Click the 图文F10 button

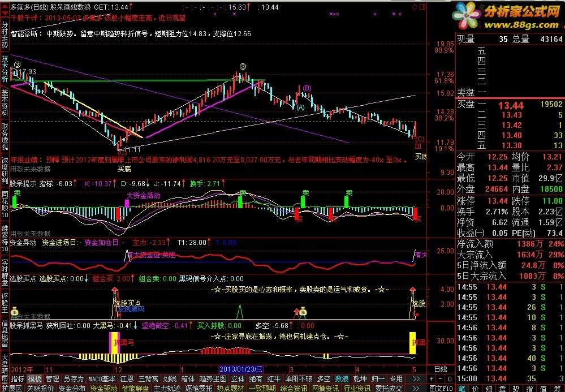click(x=441, y=388)
